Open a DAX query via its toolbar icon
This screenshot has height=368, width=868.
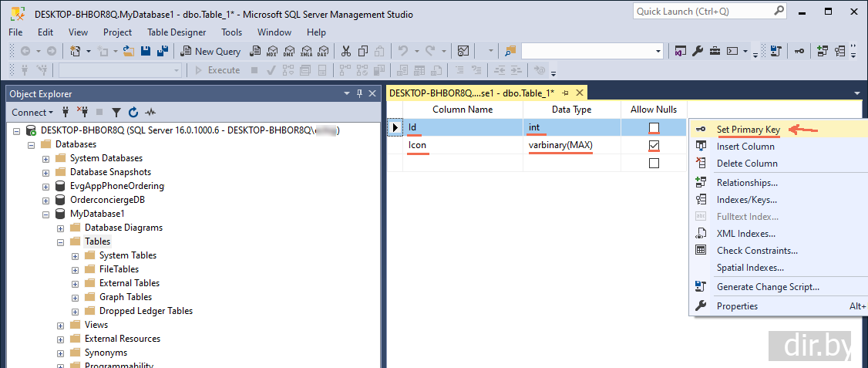pyautogui.click(x=322, y=51)
